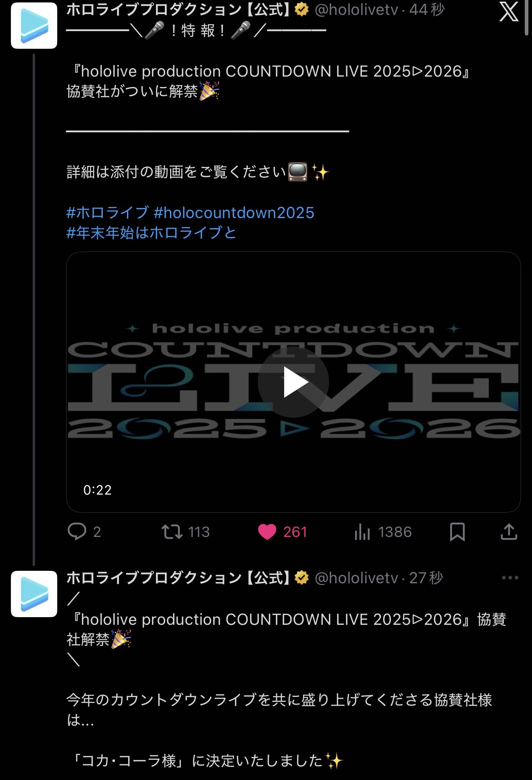
Task: Open the reply icon on first post
Action: point(77,531)
